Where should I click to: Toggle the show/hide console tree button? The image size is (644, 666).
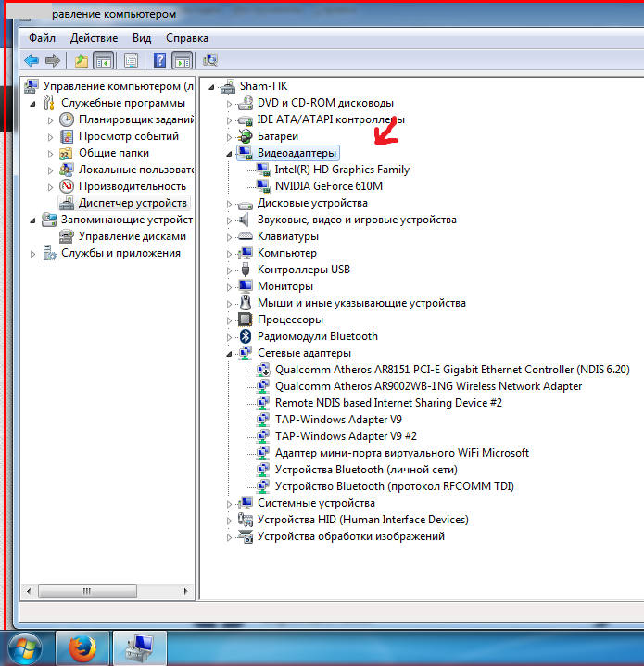coord(103,60)
